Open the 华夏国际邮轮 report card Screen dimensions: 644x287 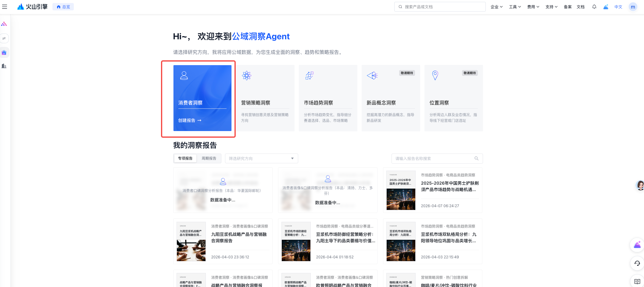click(x=223, y=190)
